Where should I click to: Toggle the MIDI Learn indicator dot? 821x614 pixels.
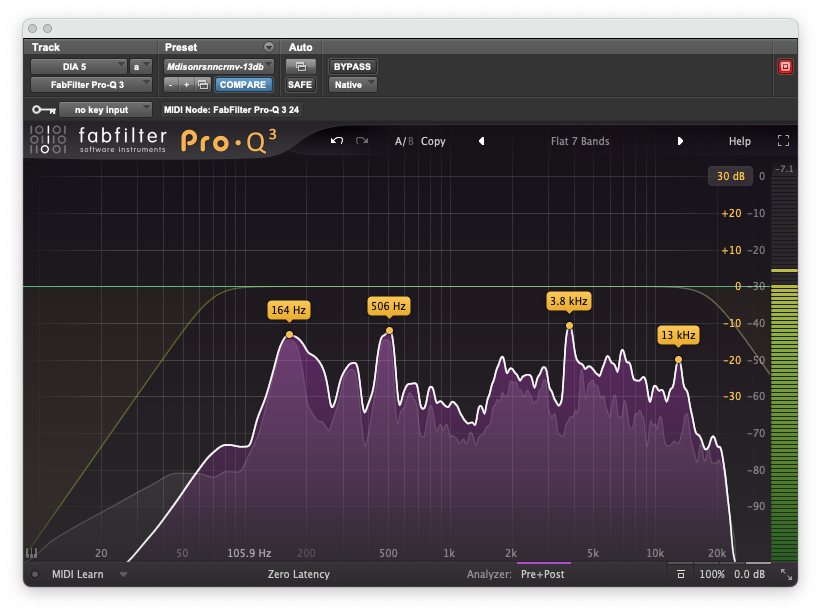click(x=35, y=574)
